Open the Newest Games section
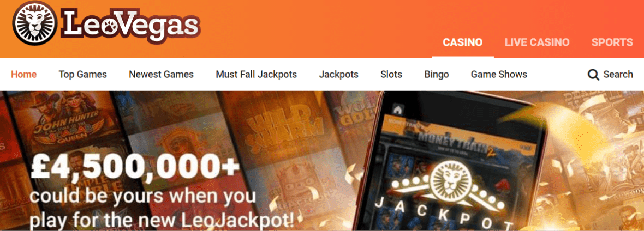Image resolution: width=644 pixels, height=231 pixels. click(161, 74)
